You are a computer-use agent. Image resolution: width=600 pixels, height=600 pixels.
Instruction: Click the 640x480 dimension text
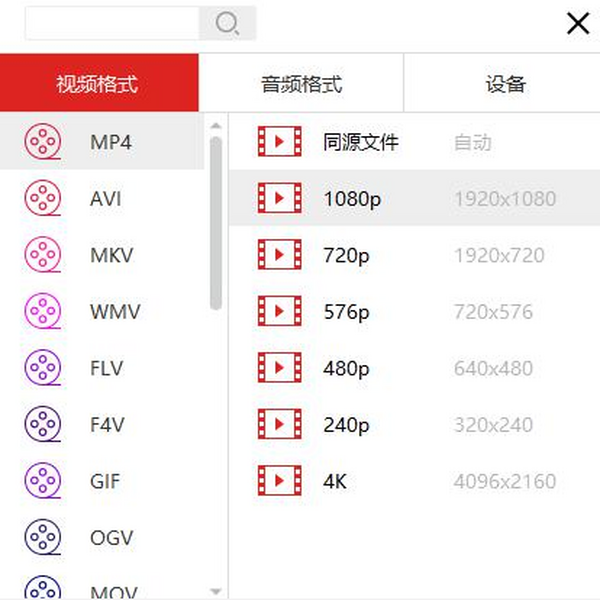pyautogui.click(x=493, y=368)
